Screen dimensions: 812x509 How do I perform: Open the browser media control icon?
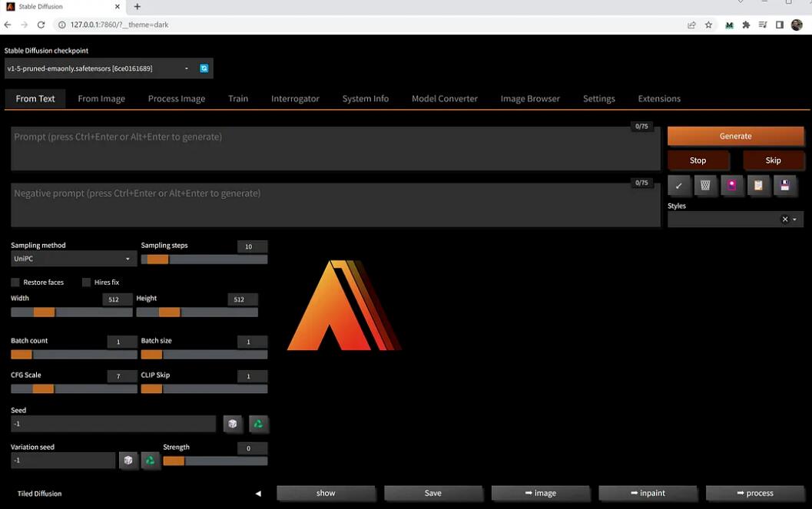(x=763, y=25)
